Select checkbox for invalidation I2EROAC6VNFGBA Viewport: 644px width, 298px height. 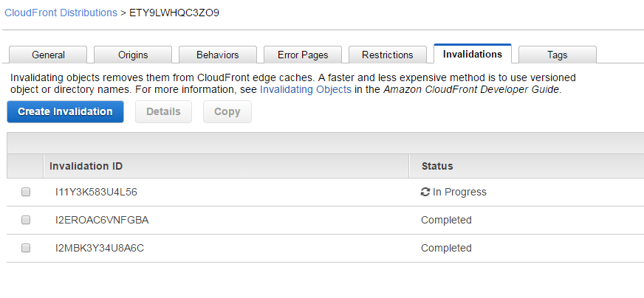(x=26, y=220)
